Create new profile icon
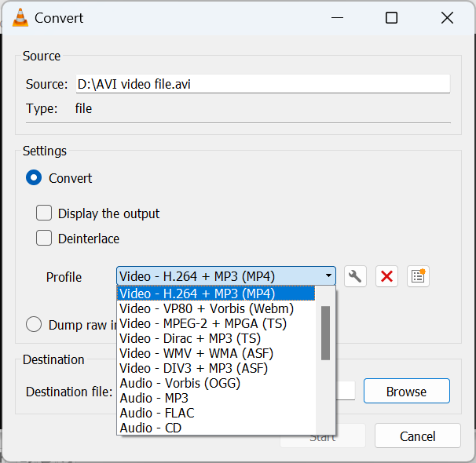This screenshot has height=463, width=476. tap(418, 276)
